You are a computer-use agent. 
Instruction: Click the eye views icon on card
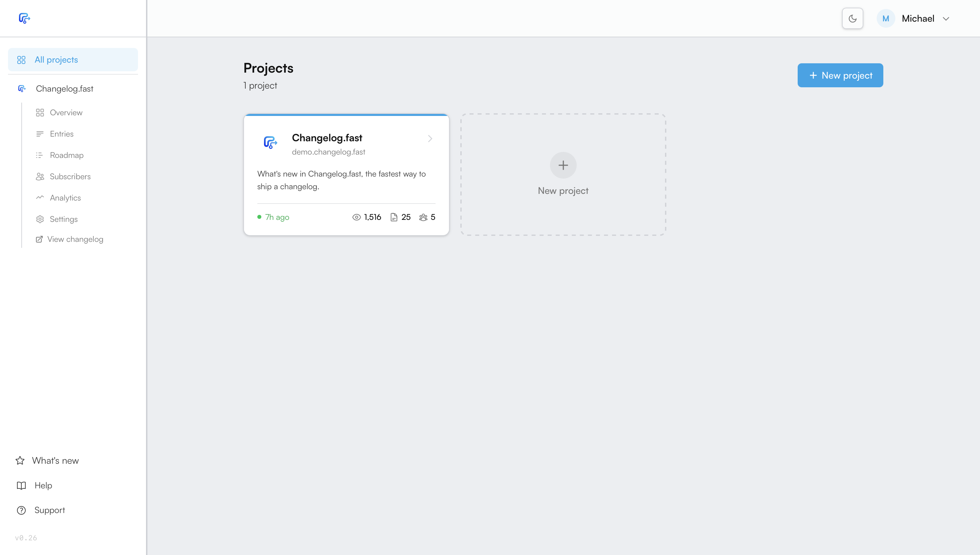356,217
